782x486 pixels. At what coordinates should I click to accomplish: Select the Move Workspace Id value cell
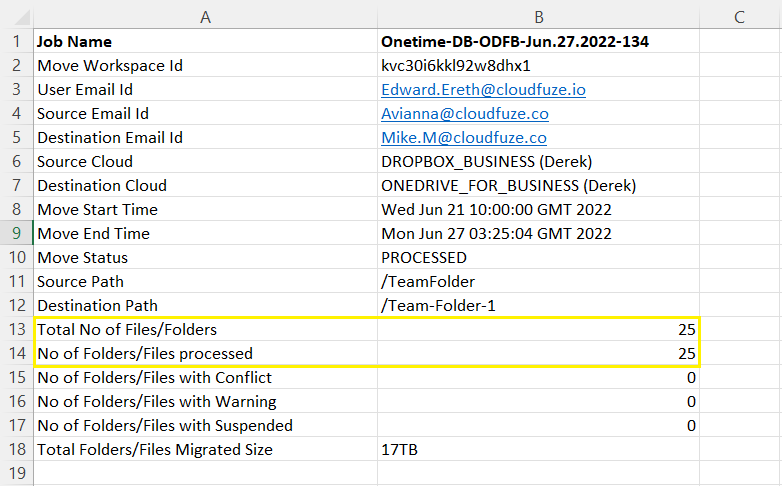click(x=538, y=66)
